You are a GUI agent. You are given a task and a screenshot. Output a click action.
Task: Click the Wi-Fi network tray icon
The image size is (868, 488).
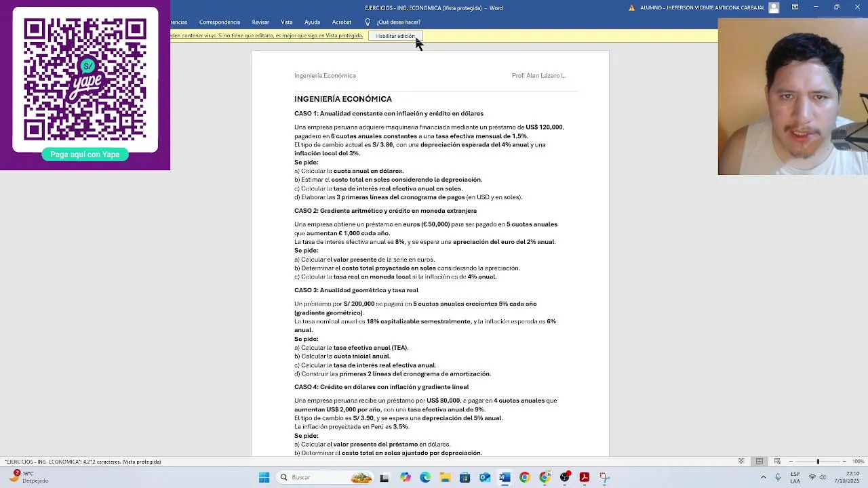812,477
